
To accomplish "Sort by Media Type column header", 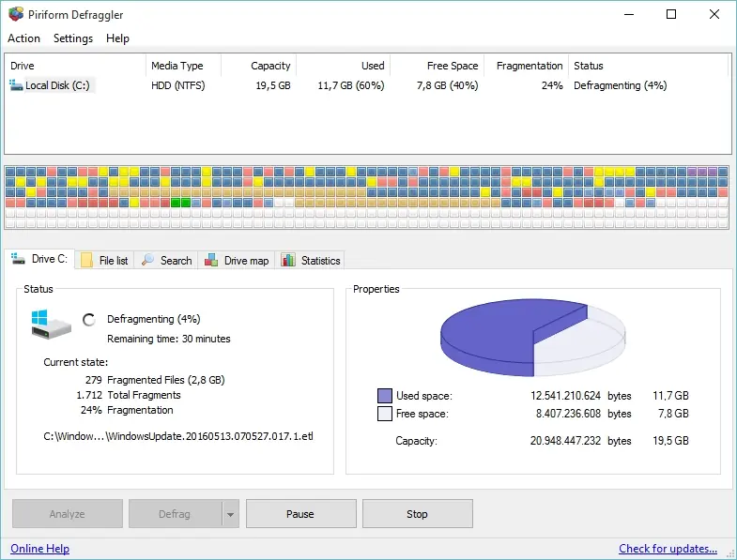I will tap(183, 66).
